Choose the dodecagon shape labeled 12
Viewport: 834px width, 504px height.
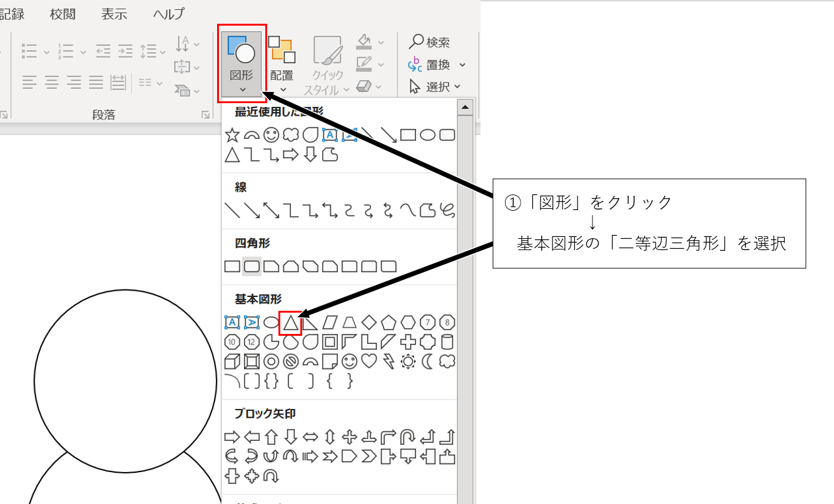(252, 342)
